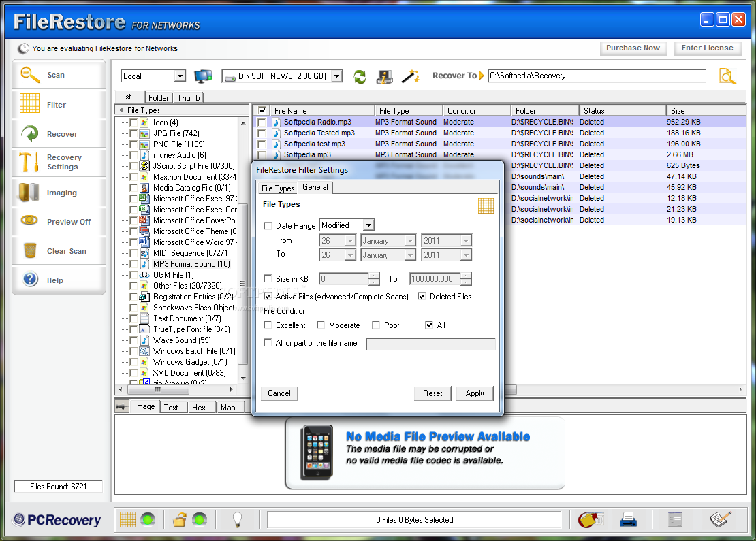Click the Purchase Now button

tap(633, 48)
